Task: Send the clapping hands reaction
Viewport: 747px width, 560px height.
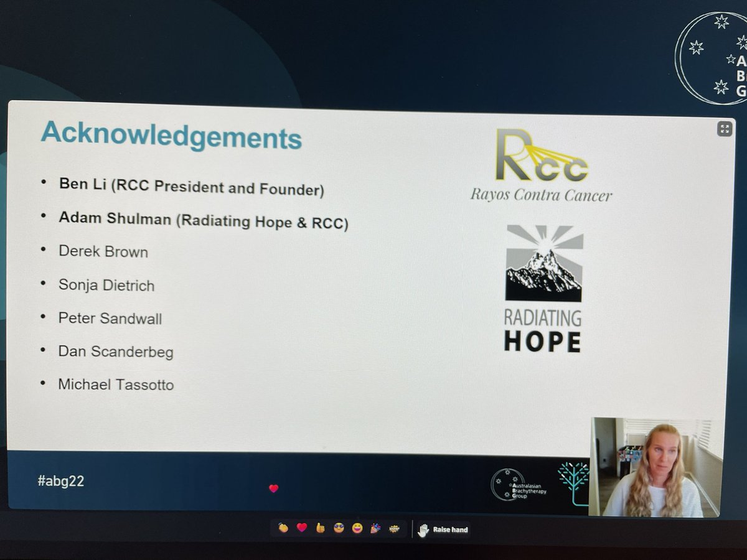Action: [283, 528]
